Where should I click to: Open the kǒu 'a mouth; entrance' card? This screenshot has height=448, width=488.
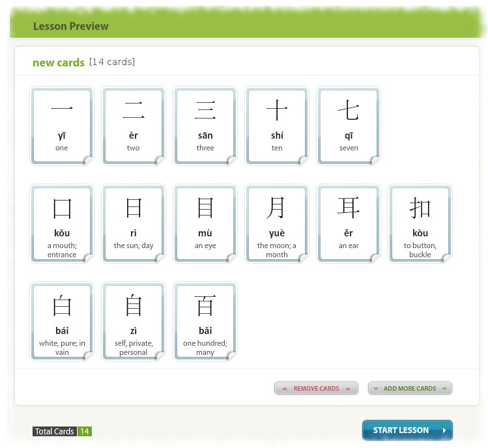(x=62, y=224)
